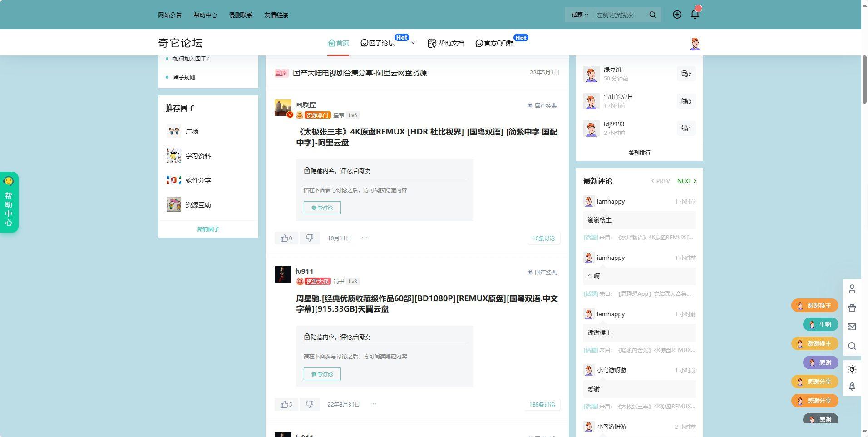868x437 pixels.
Task: Expand the 圈子论坛 nav chevron
Action: pyautogui.click(x=413, y=43)
